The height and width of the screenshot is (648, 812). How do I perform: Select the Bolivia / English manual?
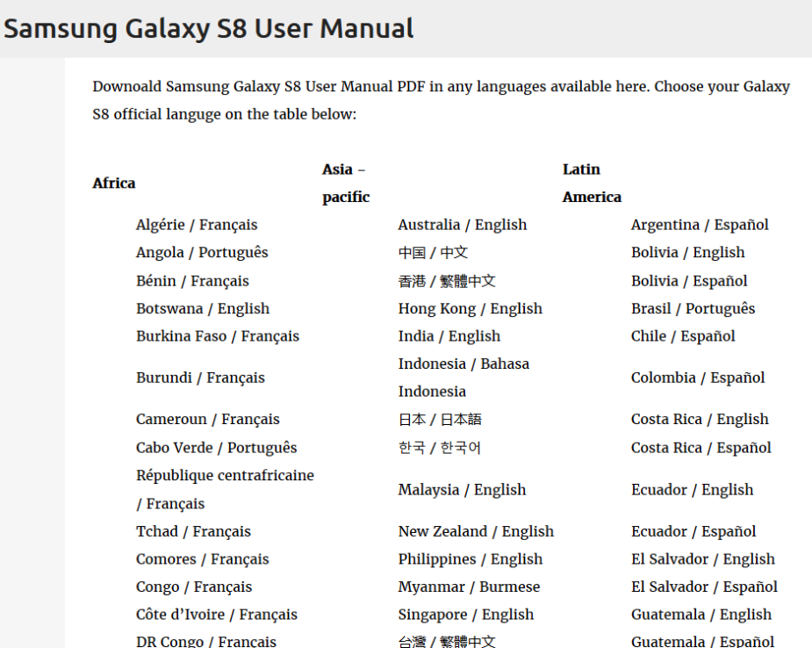(x=687, y=252)
